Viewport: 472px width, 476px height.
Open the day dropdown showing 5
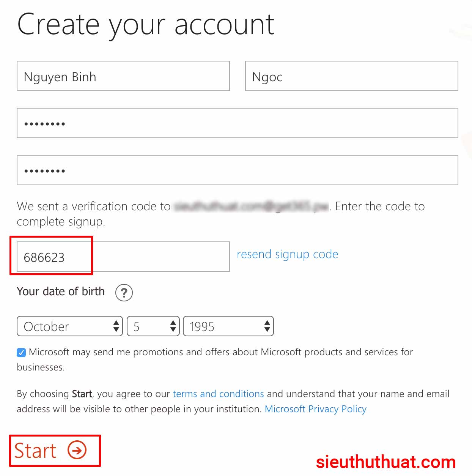(153, 326)
